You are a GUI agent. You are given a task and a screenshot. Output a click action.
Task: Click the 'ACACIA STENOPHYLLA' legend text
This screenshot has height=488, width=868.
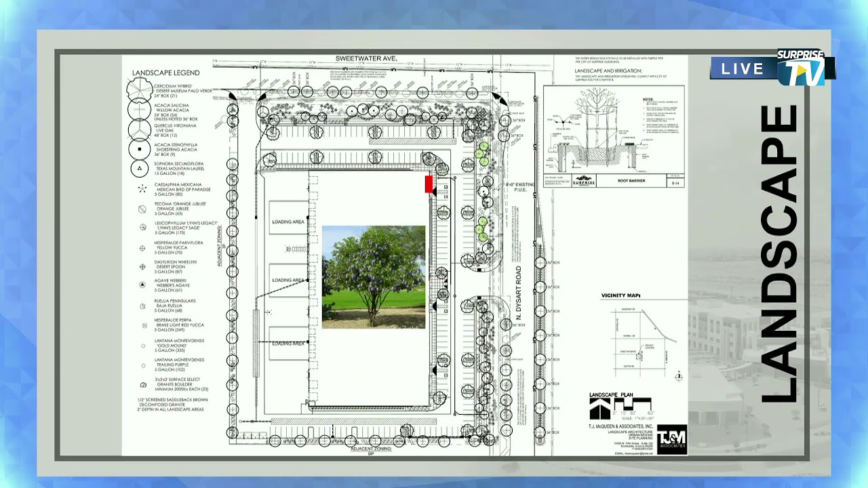click(176, 145)
